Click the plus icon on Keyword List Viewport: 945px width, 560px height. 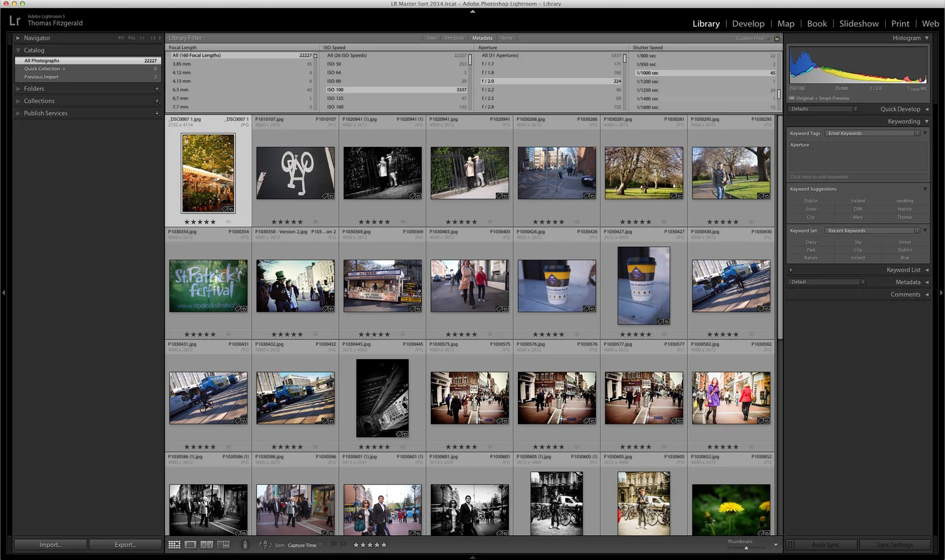click(791, 270)
